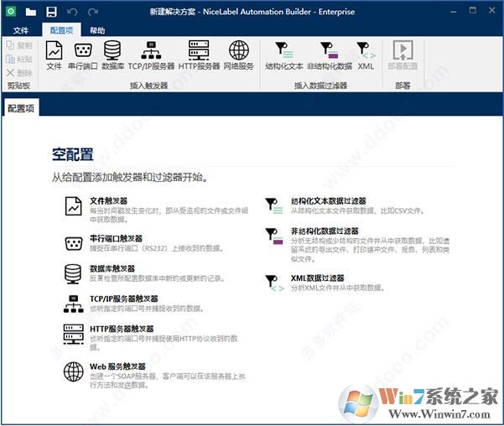
Task: Save with the floppy disk icon
Action: pyautogui.click(x=51, y=12)
